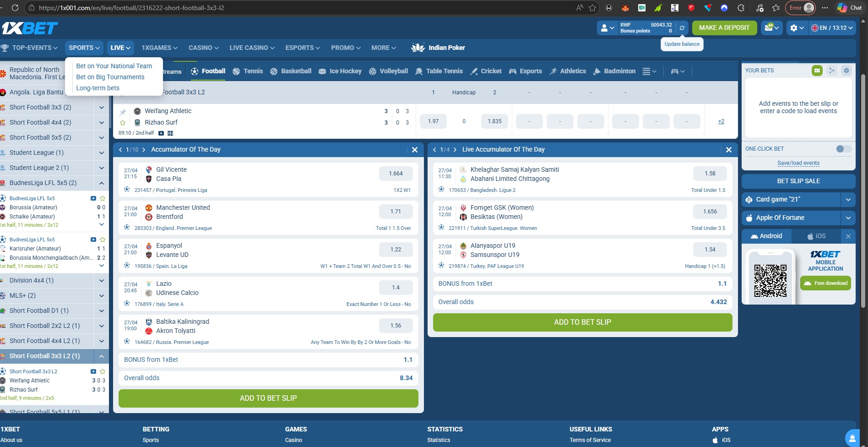Select the 1.97 odds for Weifang Athletic
Image resolution: width=868 pixels, height=447 pixels.
tap(433, 121)
